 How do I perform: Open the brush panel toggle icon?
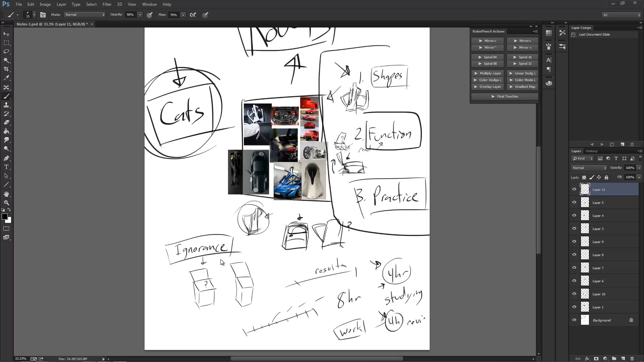point(43,15)
